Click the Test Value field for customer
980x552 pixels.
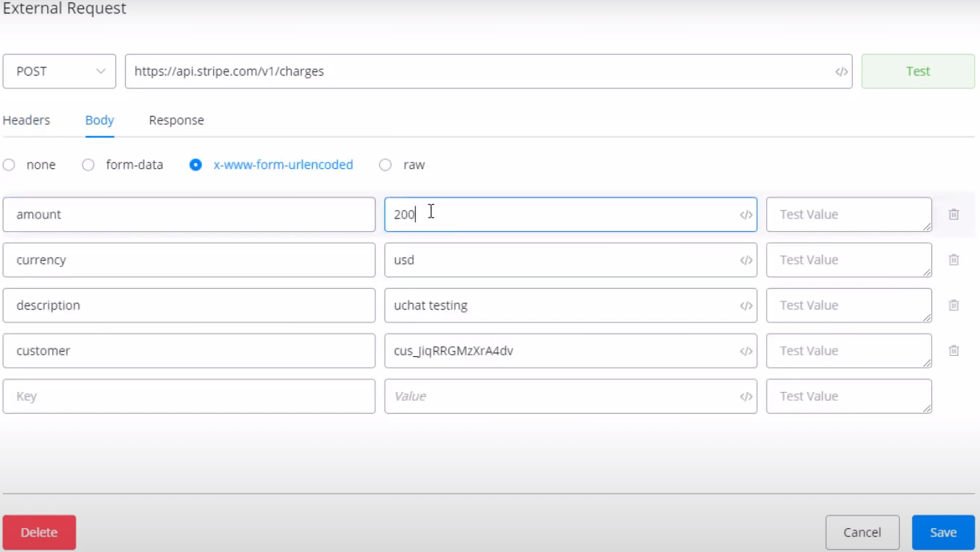[848, 351]
